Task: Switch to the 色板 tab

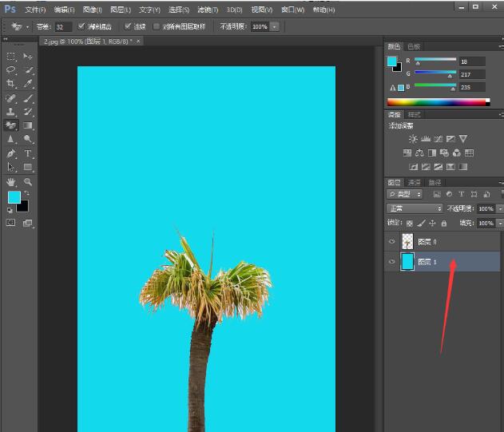Action: coord(414,47)
